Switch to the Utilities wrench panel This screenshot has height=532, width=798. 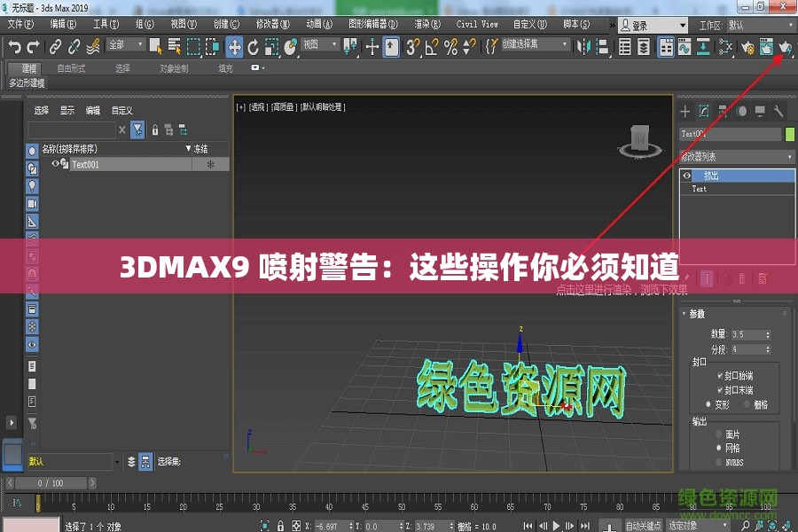pyautogui.click(x=778, y=111)
